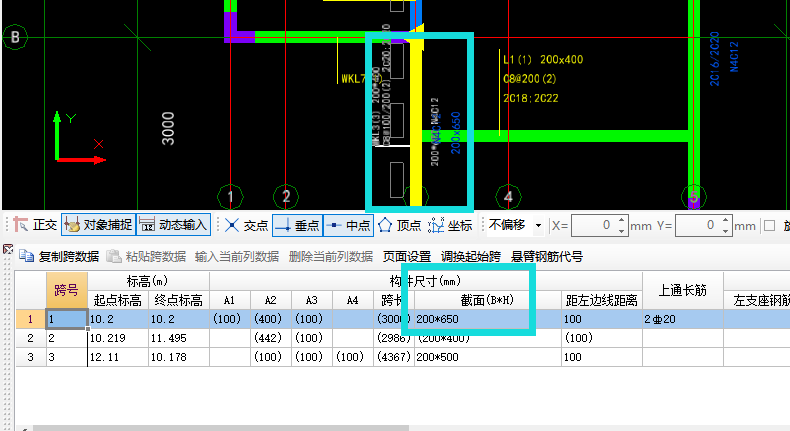The height and width of the screenshot is (431, 790).
Task: Select the 上通长筋 column header
Action: [683, 290]
